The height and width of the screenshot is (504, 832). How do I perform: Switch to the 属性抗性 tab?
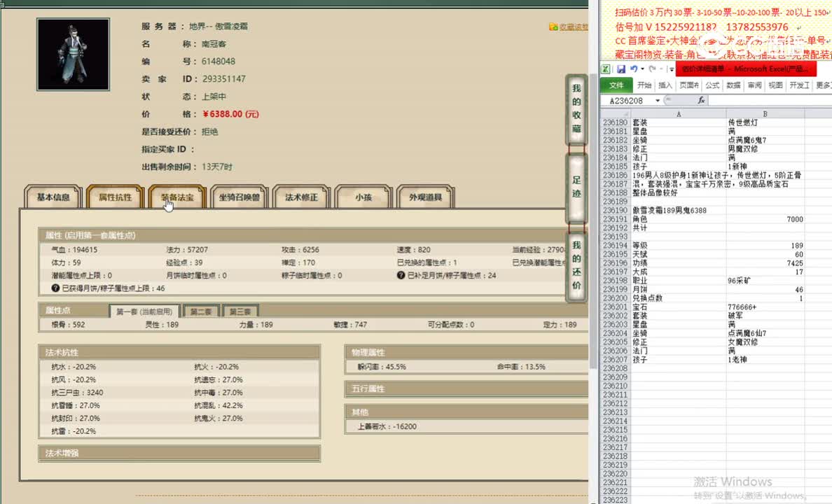[x=115, y=197]
